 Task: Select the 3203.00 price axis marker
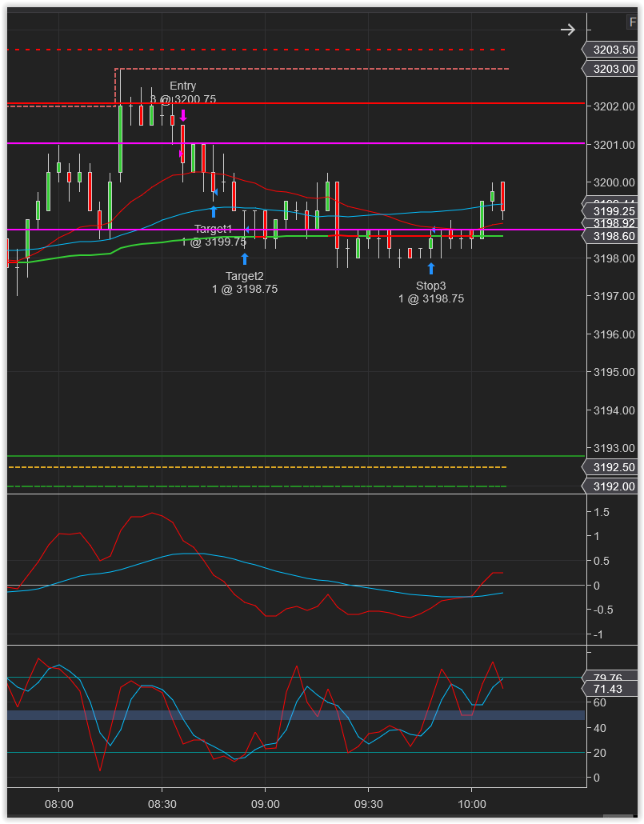(x=610, y=69)
